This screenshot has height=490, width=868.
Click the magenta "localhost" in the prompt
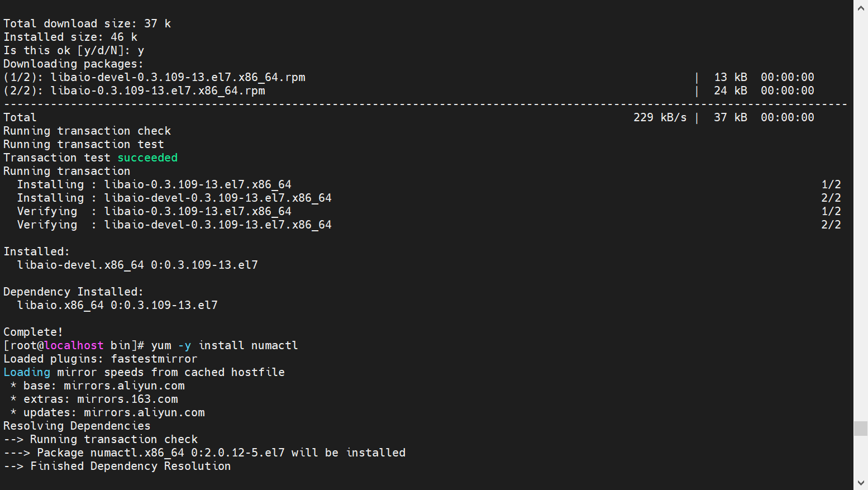coord(74,345)
